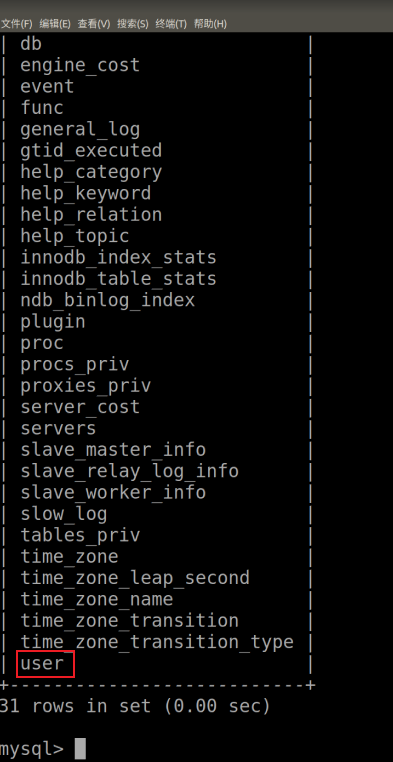Image resolution: width=393 pixels, height=762 pixels.
Task: Click the '31 rows in set' result line
Action: pyautogui.click(x=135, y=706)
